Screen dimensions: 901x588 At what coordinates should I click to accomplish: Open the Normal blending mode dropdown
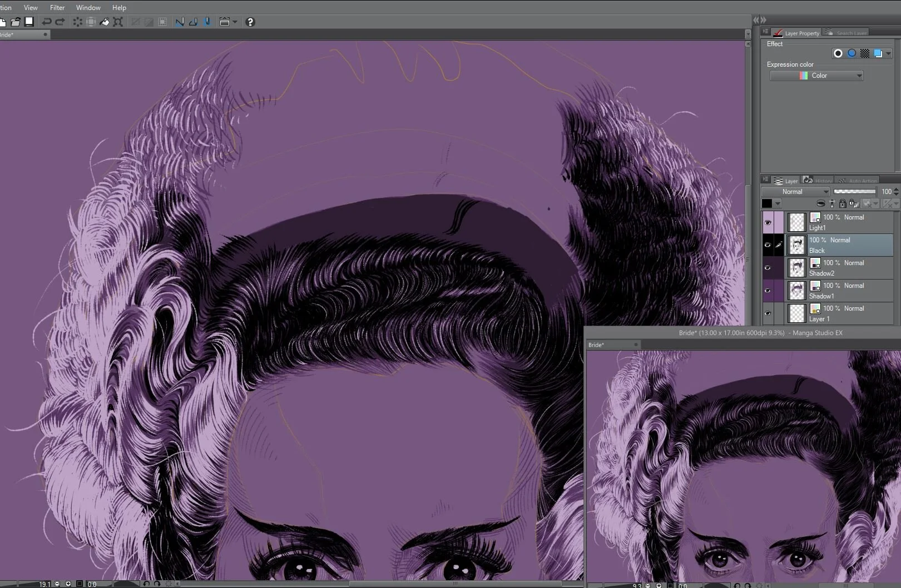795,192
